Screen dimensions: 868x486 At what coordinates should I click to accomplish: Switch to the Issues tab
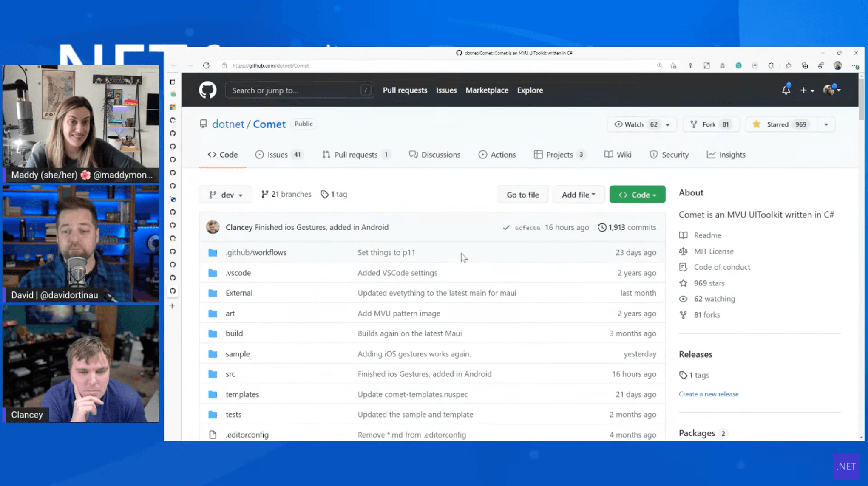point(278,155)
